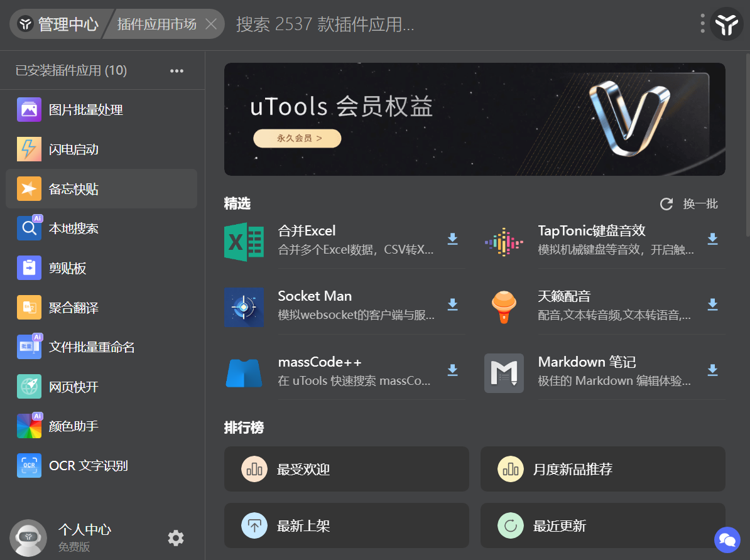Open settings gear next to 个人中心

[175, 538]
